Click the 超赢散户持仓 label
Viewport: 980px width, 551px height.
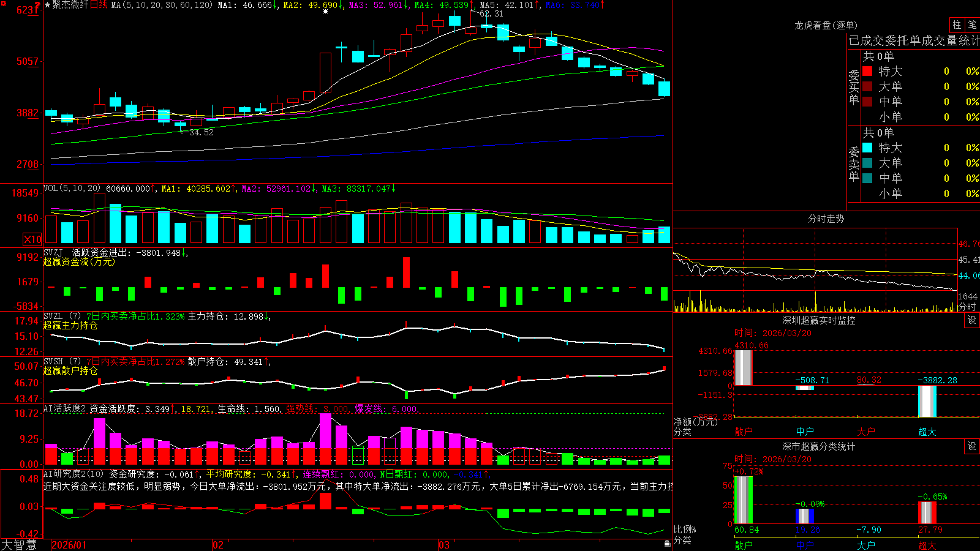pyautogui.click(x=70, y=370)
